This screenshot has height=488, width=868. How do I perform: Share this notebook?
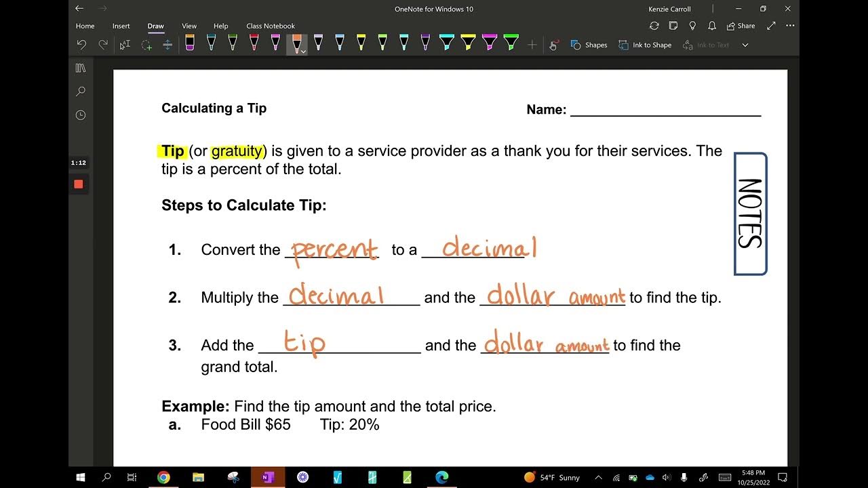[741, 26]
